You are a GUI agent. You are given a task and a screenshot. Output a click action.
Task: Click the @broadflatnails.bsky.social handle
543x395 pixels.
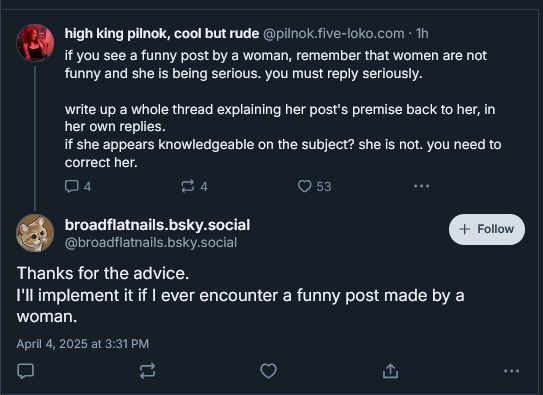pos(151,242)
